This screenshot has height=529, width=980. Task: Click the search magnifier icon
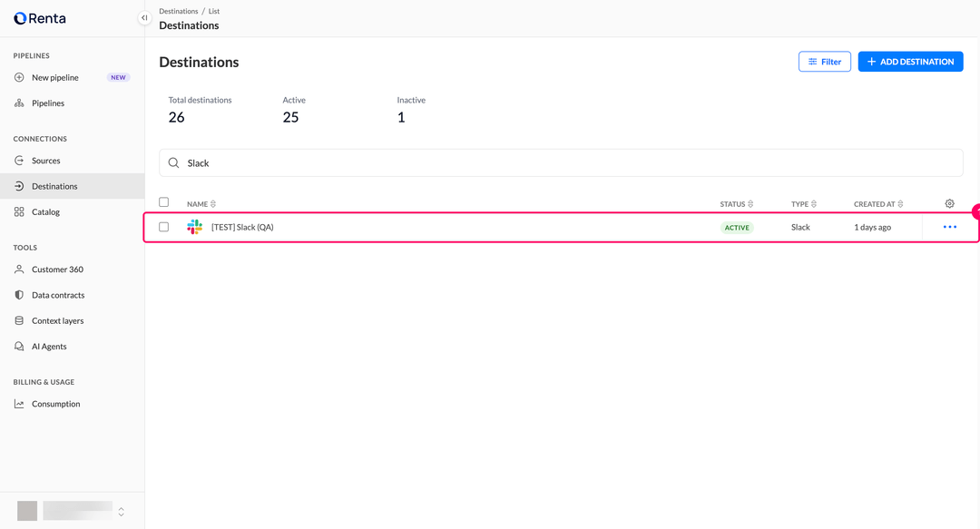click(173, 163)
